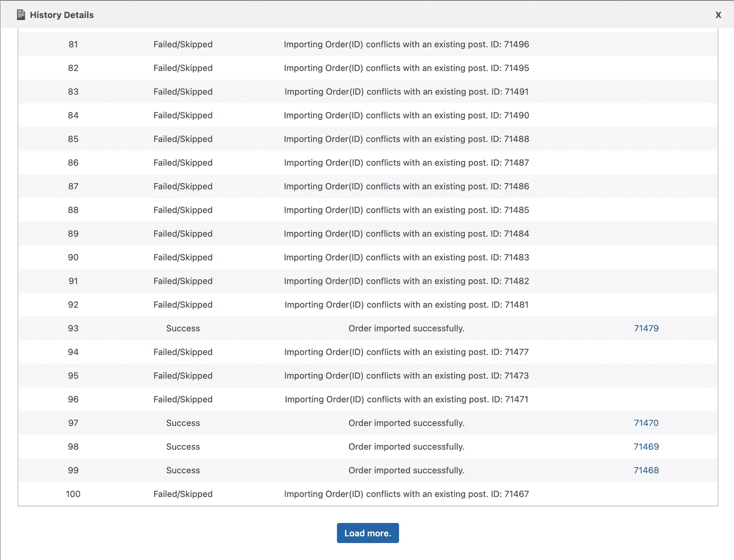Click conflict message with ID 71496

pos(406,44)
